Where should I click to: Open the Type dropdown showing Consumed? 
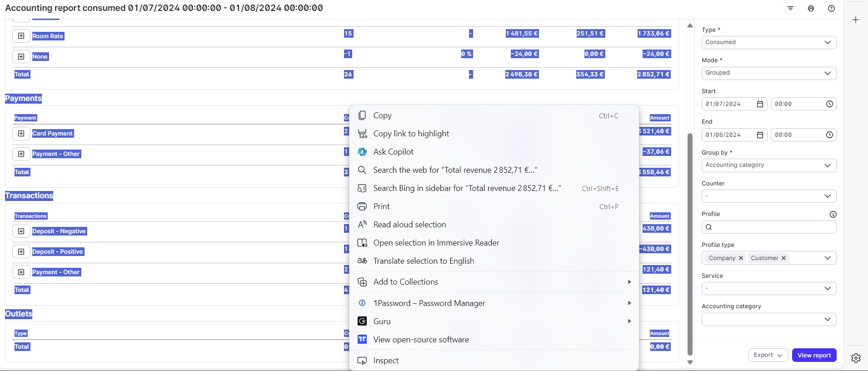(x=769, y=42)
